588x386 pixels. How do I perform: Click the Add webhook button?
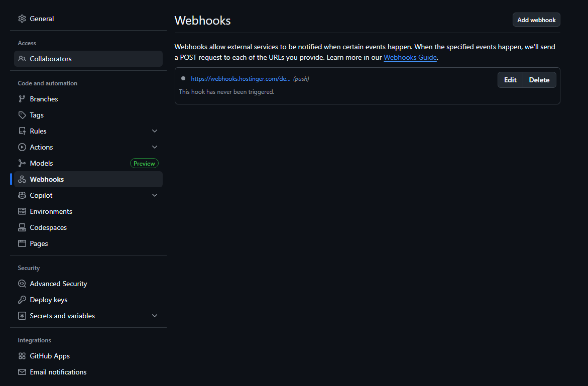(536, 20)
